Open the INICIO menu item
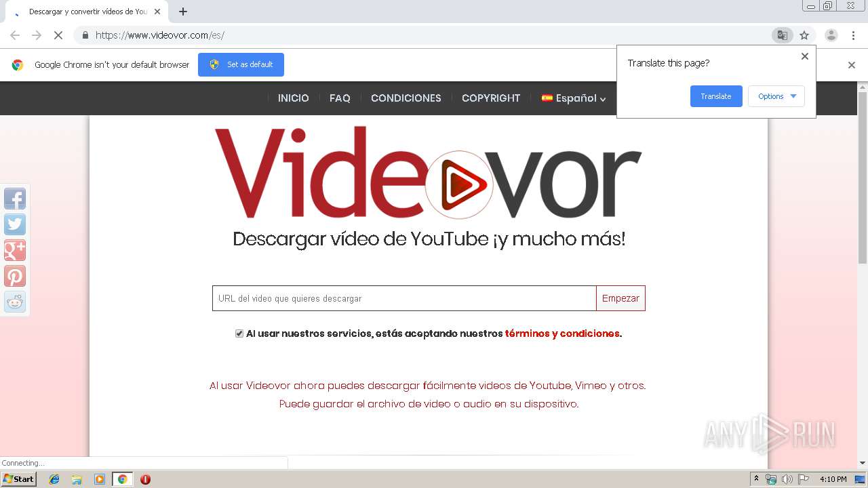 click(x=293, y=98)
